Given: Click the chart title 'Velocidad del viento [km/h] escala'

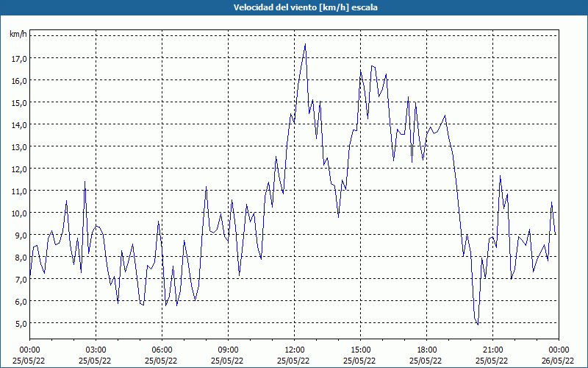Looking at the screenshot, I should tap(305, 7).
